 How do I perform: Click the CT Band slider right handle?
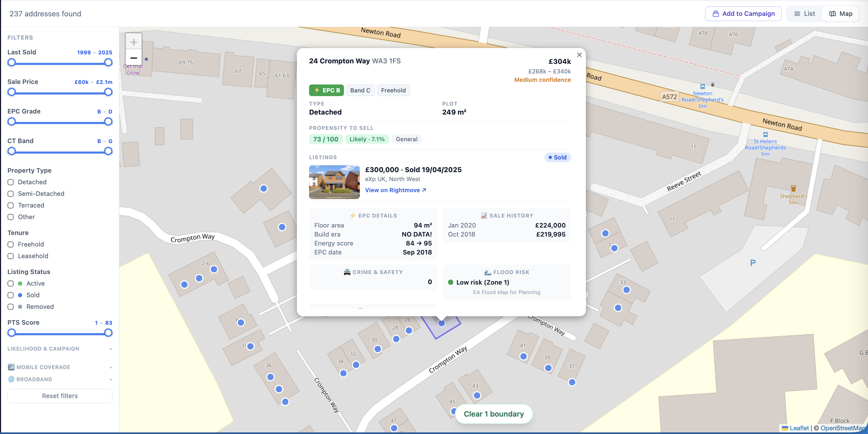(x=108, y=151)
